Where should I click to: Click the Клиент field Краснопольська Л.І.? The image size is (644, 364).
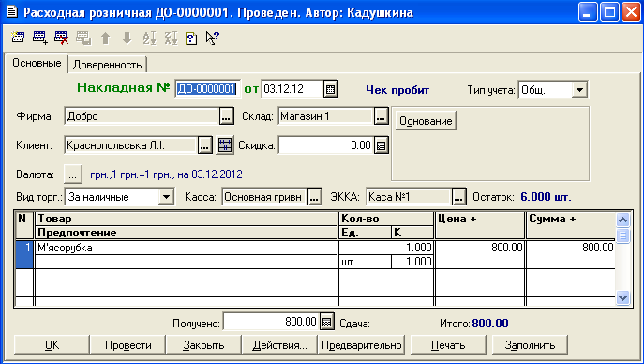130,145
